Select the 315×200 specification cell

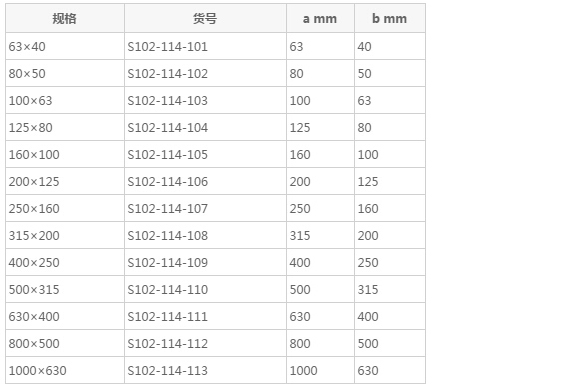65,235
